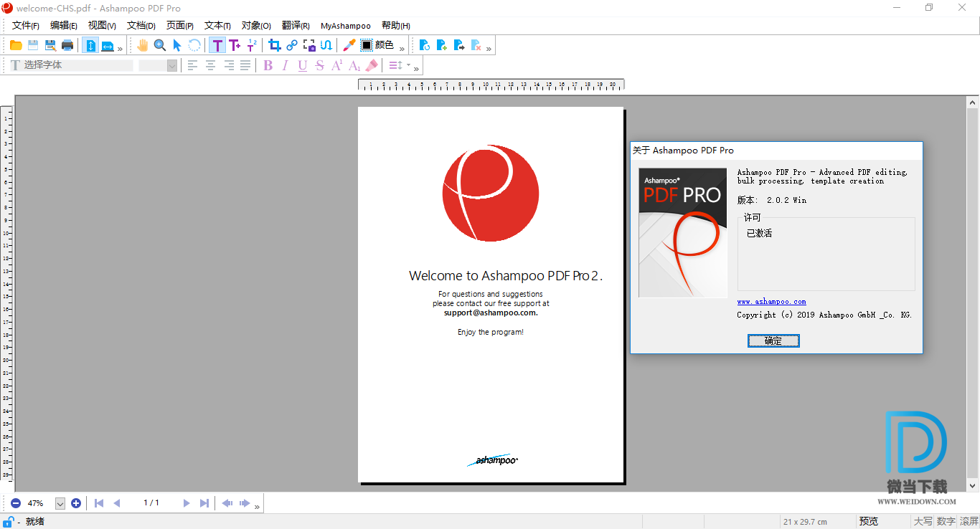Screen dimensions: 980x529
Task: Select the hand pan tool
Action: point(143,45)
